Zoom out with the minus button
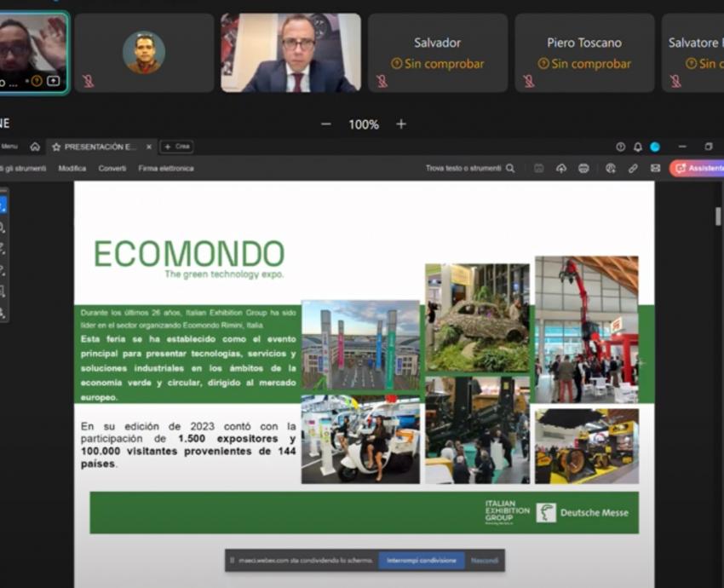This screenshot has height=588, width=724. coord(326,124)
